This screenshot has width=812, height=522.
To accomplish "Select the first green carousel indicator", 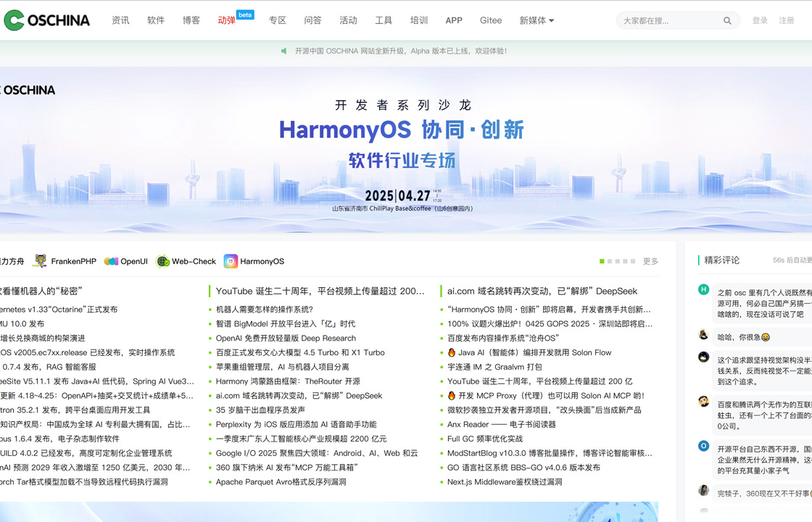I will (x=602, y=261).
